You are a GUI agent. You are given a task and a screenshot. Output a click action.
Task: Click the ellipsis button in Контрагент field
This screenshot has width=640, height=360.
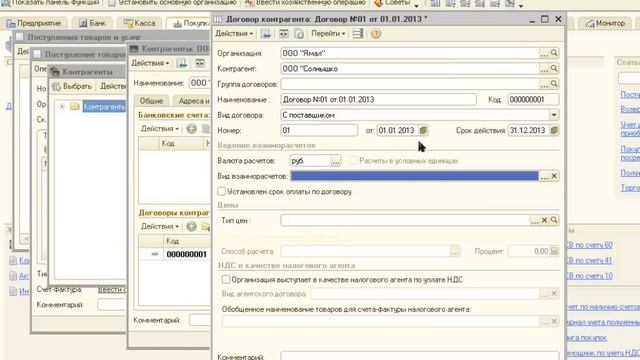click(544, 69)
